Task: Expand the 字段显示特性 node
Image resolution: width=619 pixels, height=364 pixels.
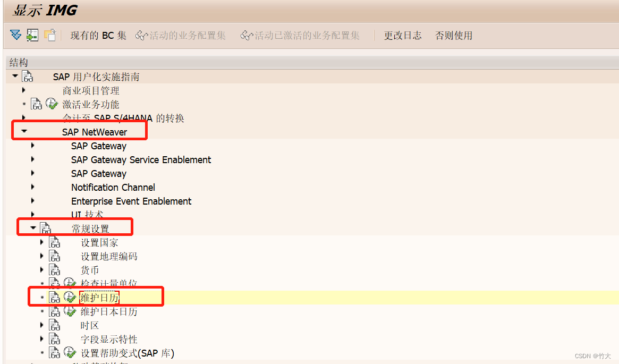Action: pyautogui.click(x=42, y=338)
